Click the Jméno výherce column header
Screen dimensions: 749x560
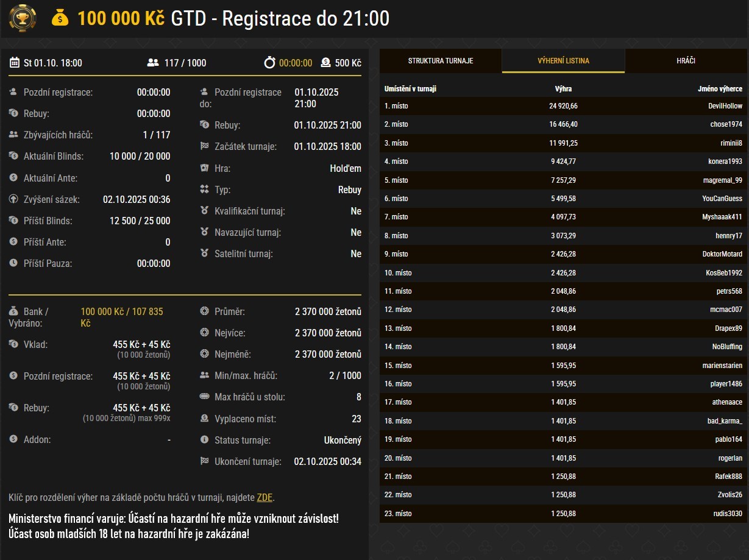[720, 89]
